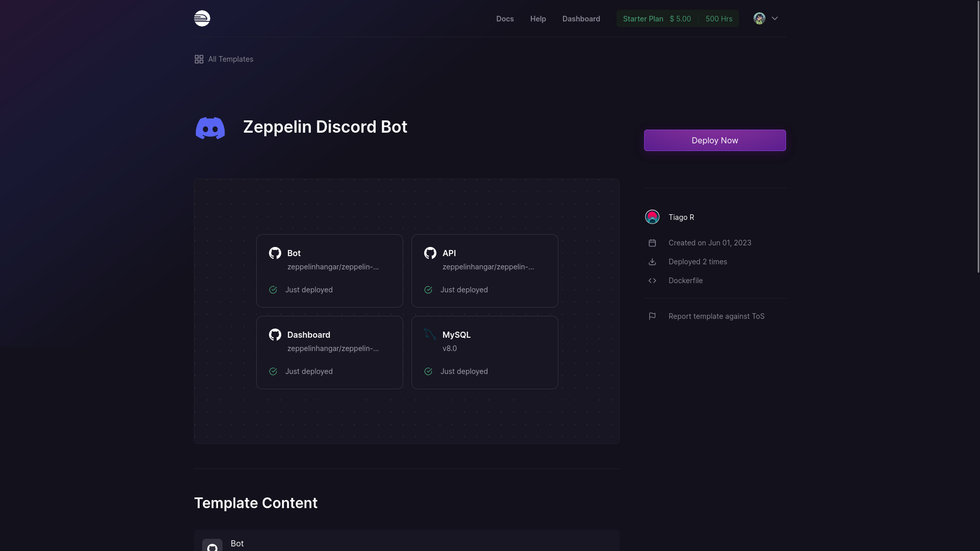
Task: Select the GitHub icon on the Bot card
Action: coord(275,253)
